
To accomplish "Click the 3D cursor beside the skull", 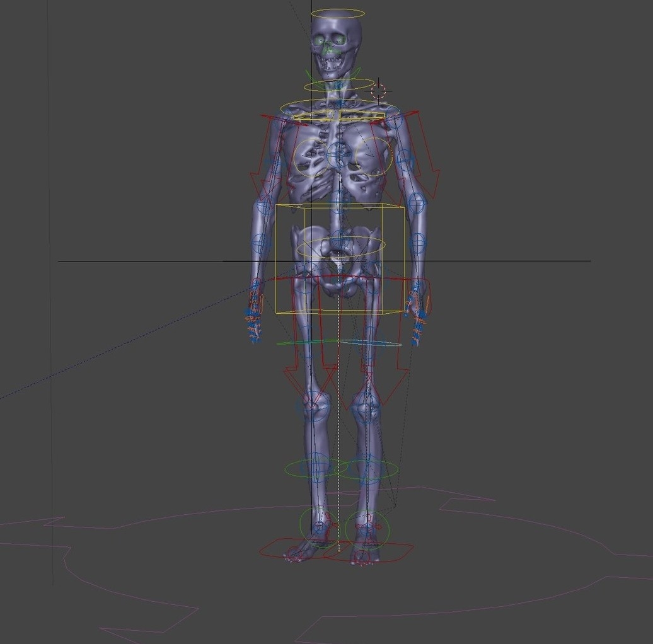I will tap(377, 90).
